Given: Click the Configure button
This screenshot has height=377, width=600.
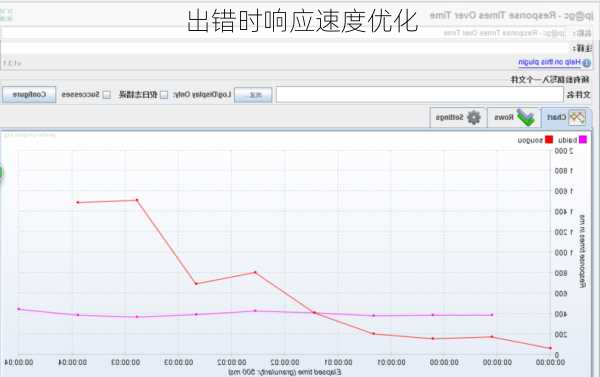Looking at the screenshot, I should [x=29, y=95].
